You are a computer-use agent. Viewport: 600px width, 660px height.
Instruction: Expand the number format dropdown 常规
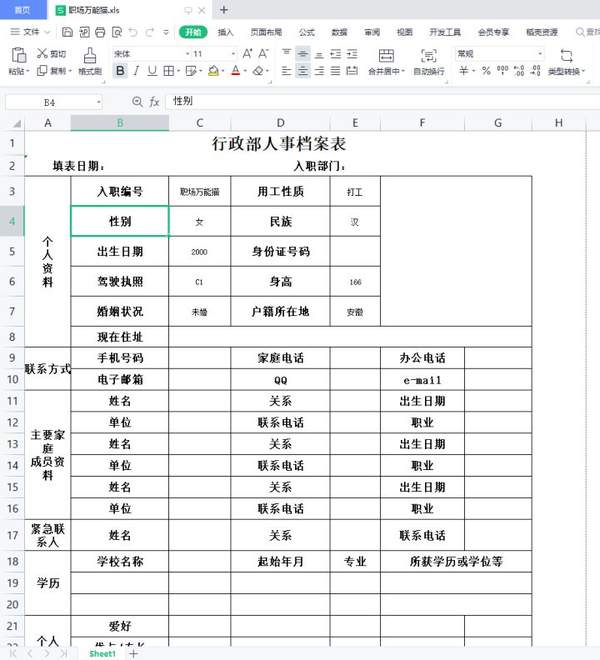[540, 54]
